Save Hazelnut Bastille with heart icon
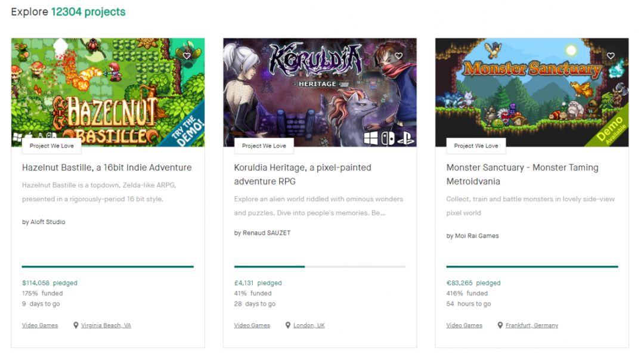 point(187,56)
